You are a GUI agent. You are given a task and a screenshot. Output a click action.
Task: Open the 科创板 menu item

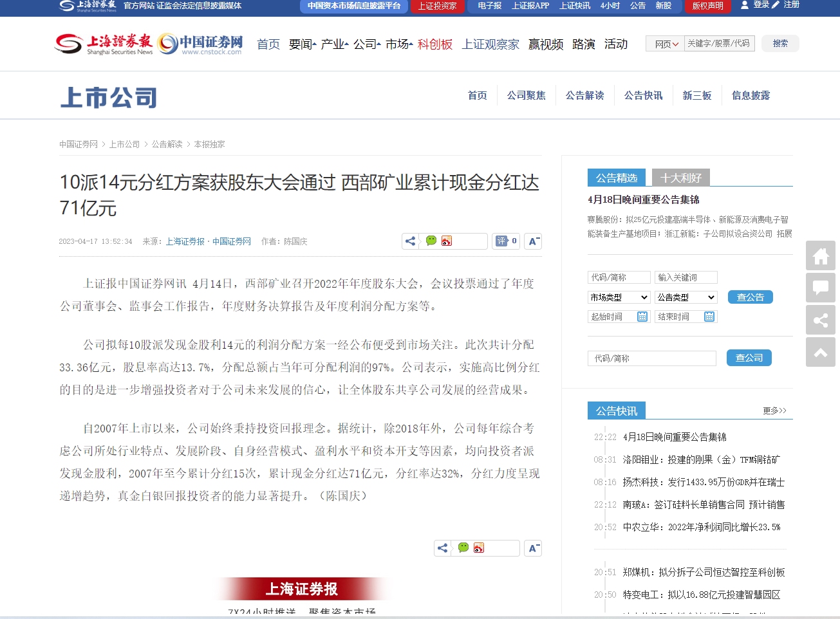coord(435,44)
